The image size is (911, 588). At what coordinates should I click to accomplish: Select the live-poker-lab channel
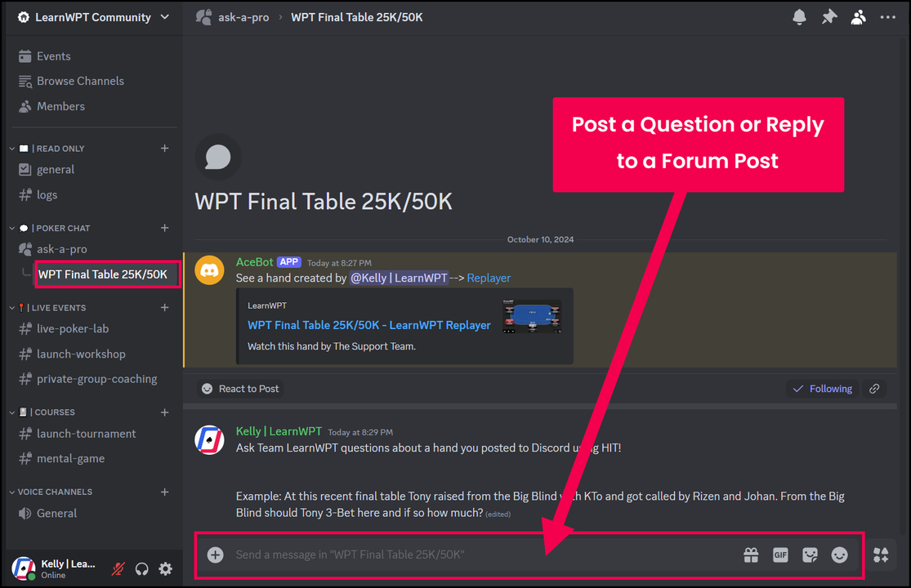pyautogui.click(x=73, y=328)
